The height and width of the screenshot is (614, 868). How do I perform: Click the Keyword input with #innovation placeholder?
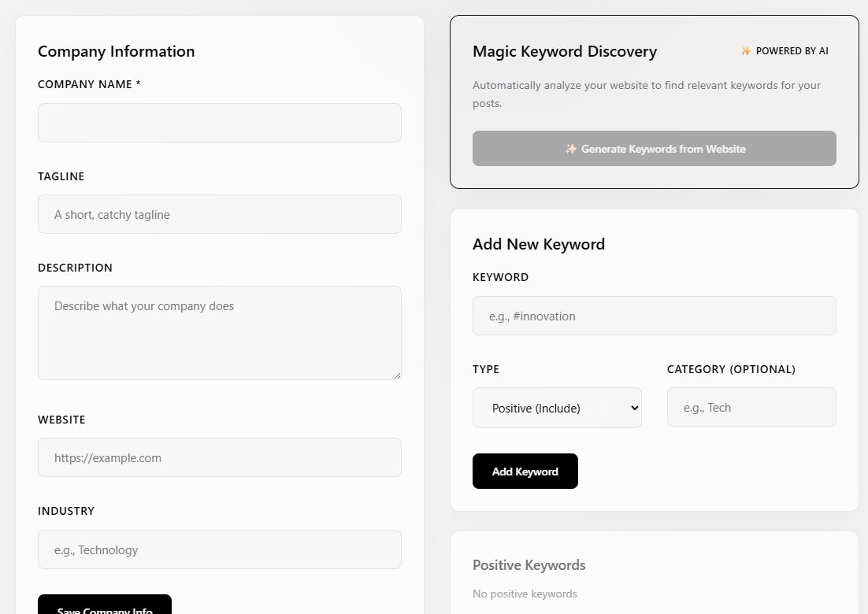654,316
